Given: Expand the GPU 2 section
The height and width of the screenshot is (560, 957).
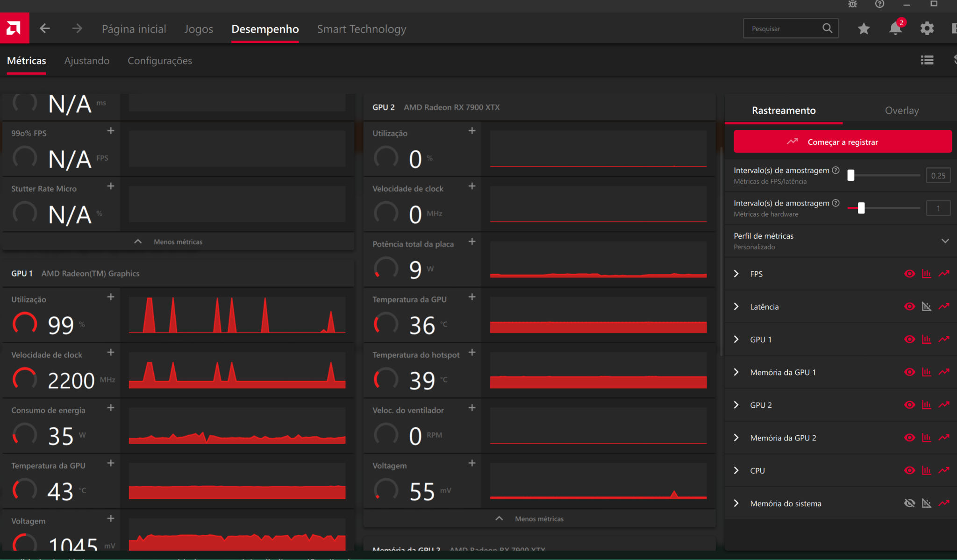Looking at the screenshot, I should pyautogui.click(x=736, y=405).
